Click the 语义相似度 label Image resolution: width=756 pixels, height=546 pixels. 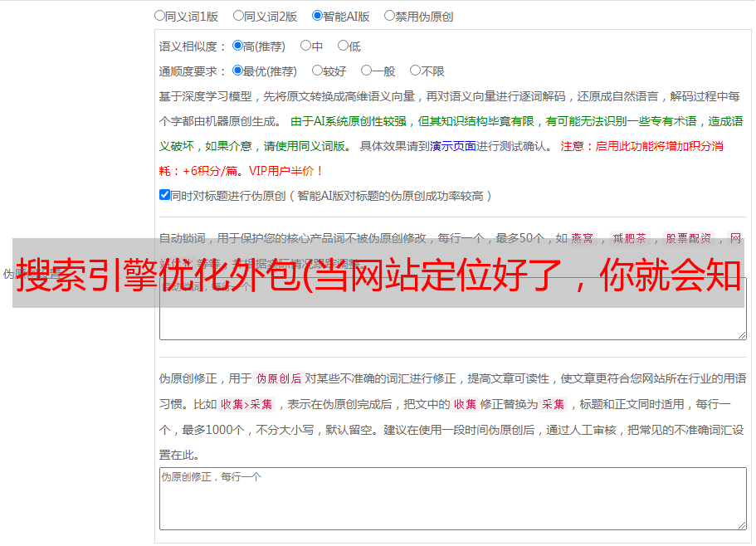coord(192,46)
